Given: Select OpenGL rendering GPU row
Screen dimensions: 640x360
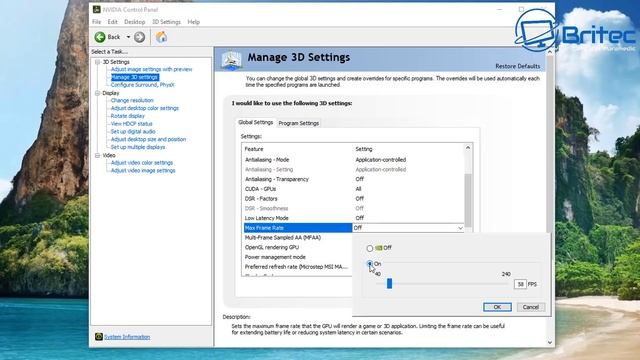Looking at the screenshot, I should pos(298,247).
